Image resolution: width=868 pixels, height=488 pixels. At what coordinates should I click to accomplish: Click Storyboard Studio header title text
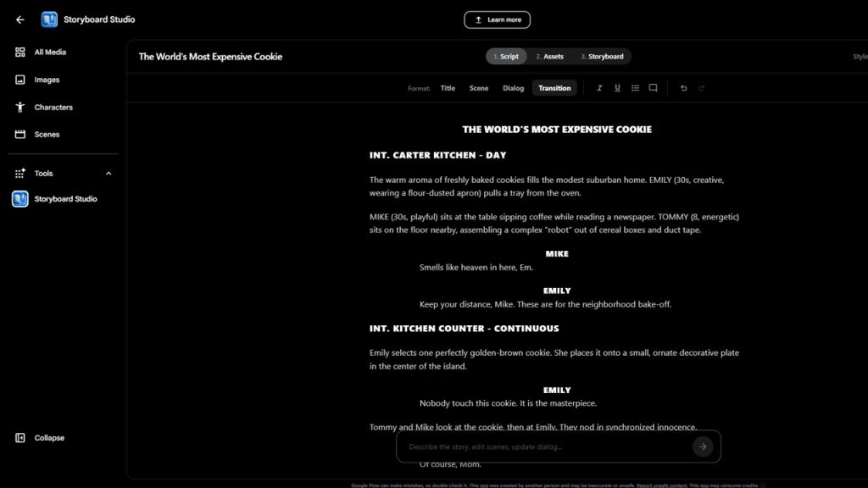(99, 19)
